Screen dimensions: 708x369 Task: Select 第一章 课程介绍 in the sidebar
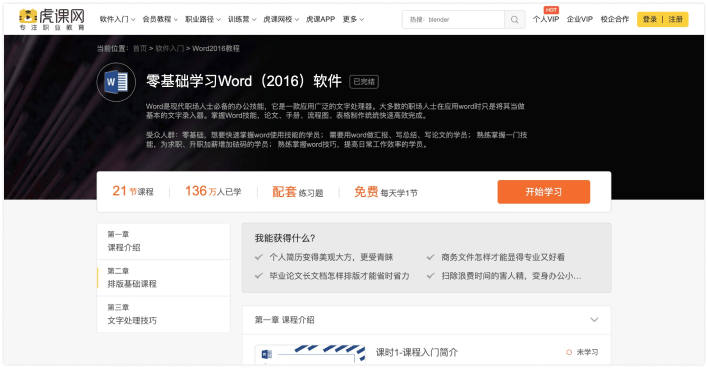[x=163, y=241]
